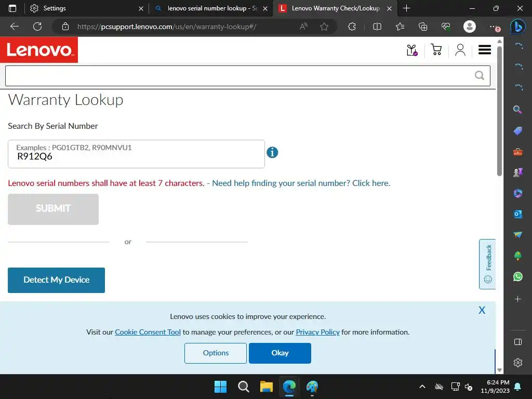Click the SUBMIT button
This screenshot has height=399, width=532.
[x=54, y=209]
